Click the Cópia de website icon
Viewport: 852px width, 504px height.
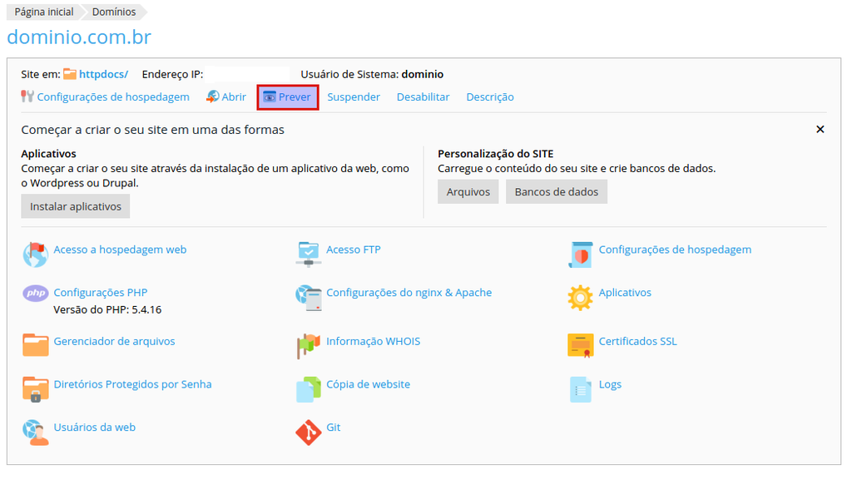point(309,388)
